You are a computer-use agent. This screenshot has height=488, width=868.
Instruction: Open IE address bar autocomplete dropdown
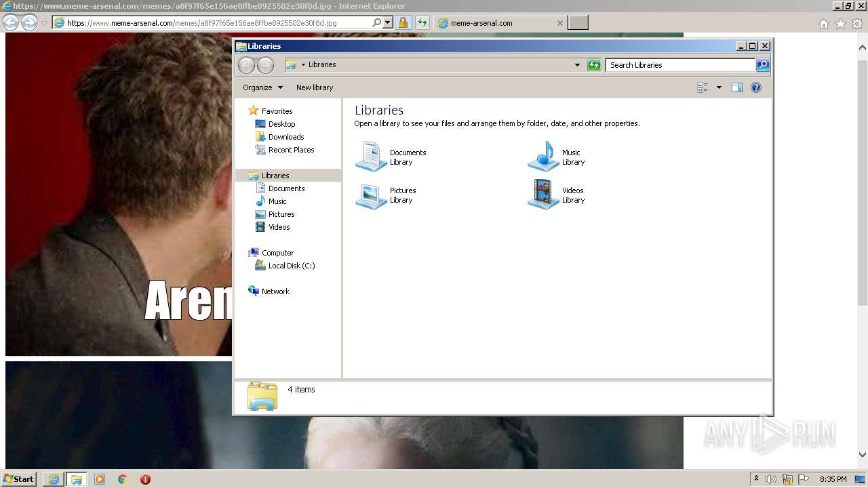coord(388,22)
